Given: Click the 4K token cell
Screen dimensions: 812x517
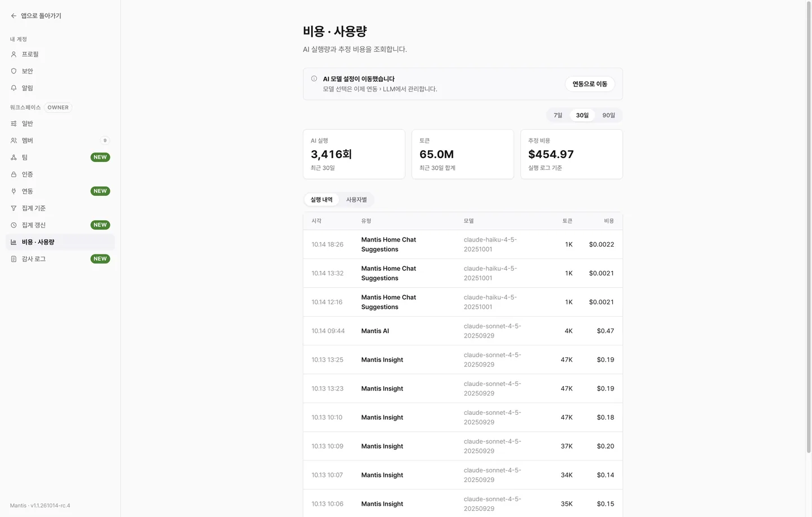Looking at the screenshot, I should (568, 331).
